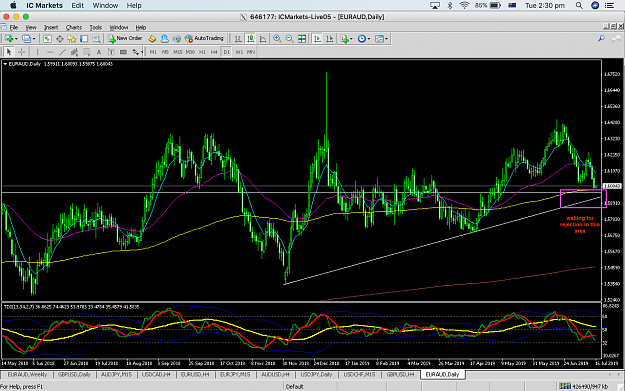Toggle chart Auto Scroll
This screenshot has height=391, width=625.
pos(317,39)
